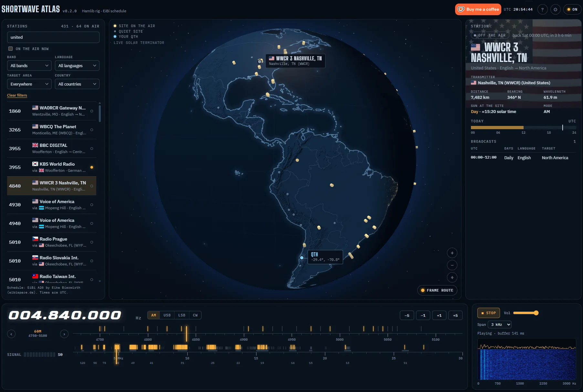Viewport: 583px width, 392px height.
Task: Tune up one with the +1 button
Action: point(439,315)
